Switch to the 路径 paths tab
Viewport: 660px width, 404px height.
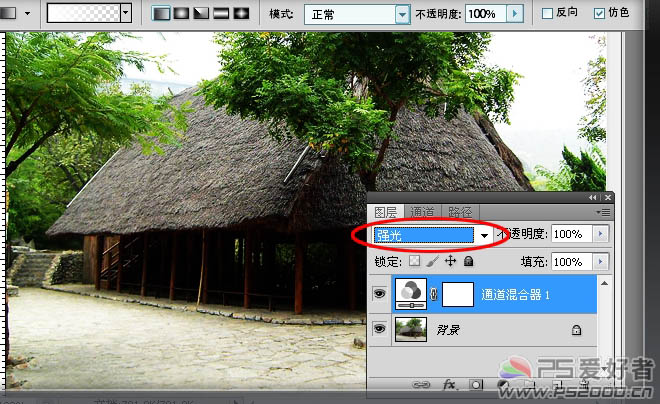(x=460, y=212)
